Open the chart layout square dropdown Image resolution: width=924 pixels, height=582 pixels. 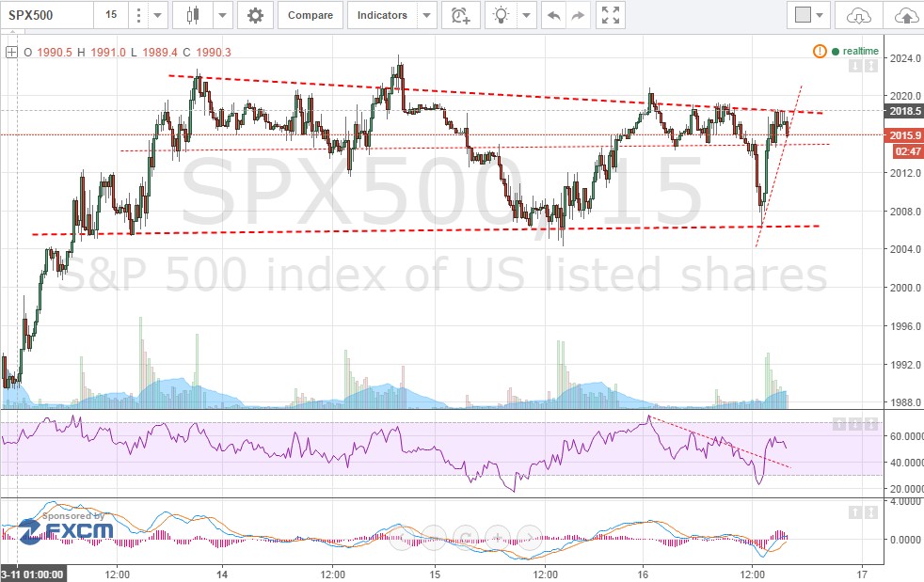click(808, 15)
